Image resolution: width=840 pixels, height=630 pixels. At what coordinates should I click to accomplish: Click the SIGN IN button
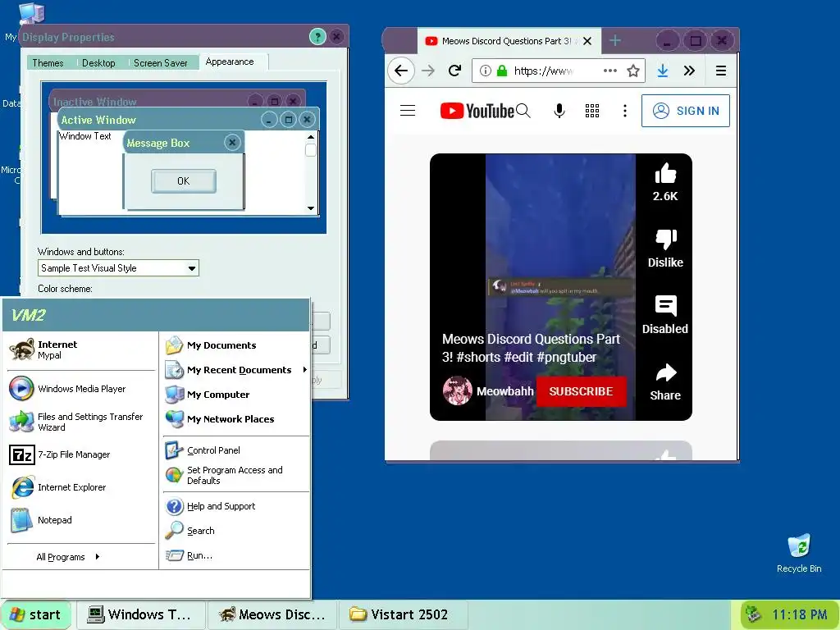(686, 111)
